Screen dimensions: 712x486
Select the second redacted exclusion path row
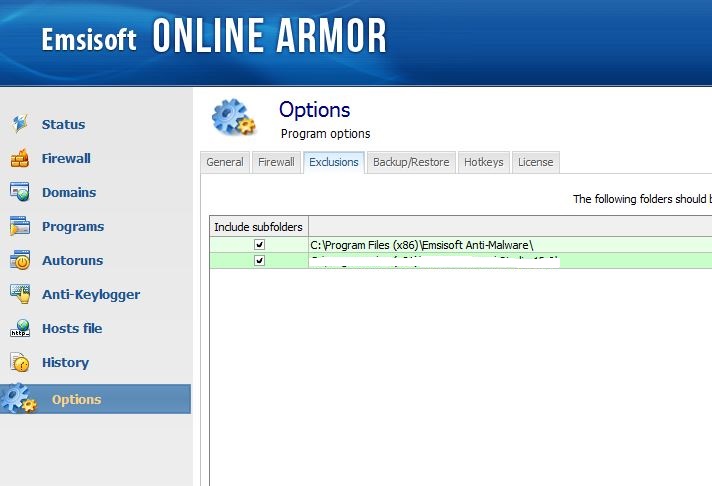click(x=461, y=261)
